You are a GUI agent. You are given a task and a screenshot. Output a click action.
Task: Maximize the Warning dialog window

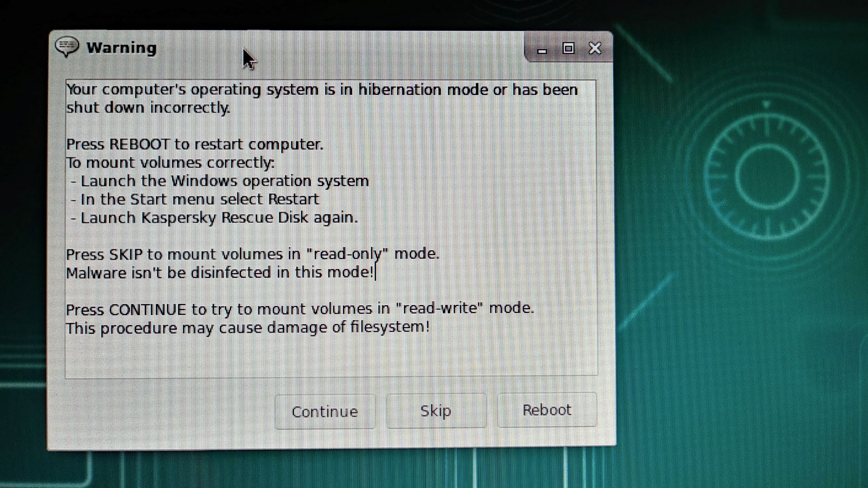click(x=568, y=48)
